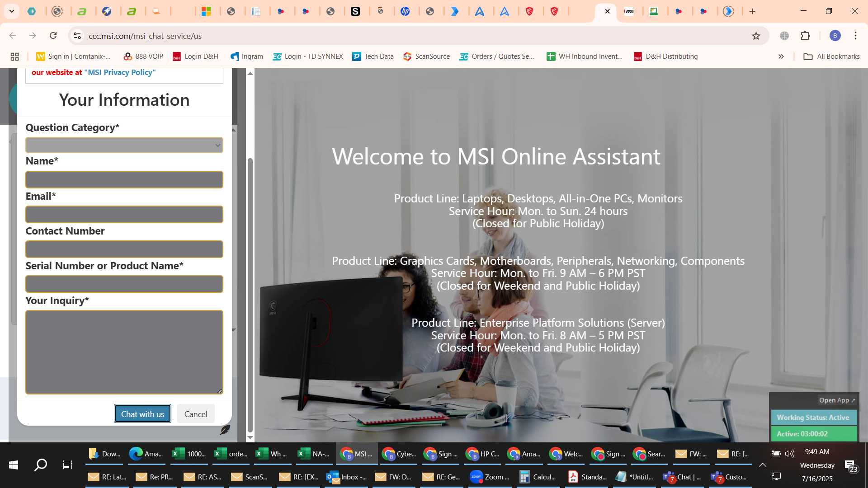Click the address bar URL
This screenshot has width=868, height=488.
(145, 36)
